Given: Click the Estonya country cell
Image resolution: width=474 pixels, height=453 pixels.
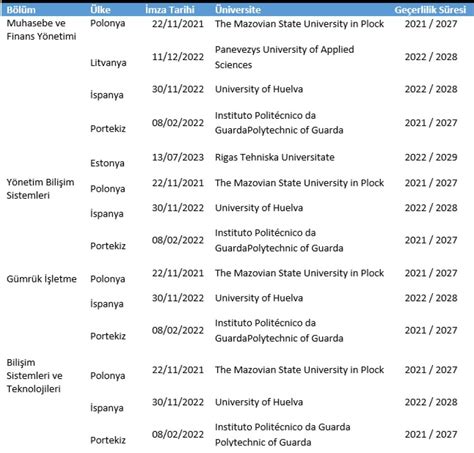Looking at the screenshot, I should pyautogui.click(x=107, y=163).
